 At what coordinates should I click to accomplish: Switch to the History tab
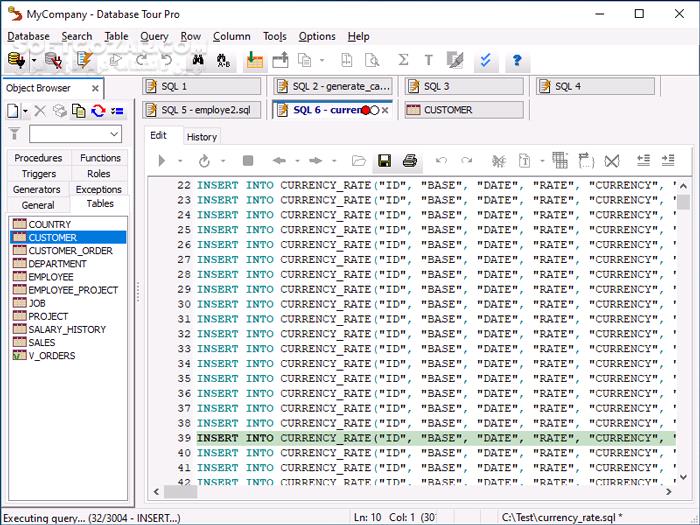(202, 137)
